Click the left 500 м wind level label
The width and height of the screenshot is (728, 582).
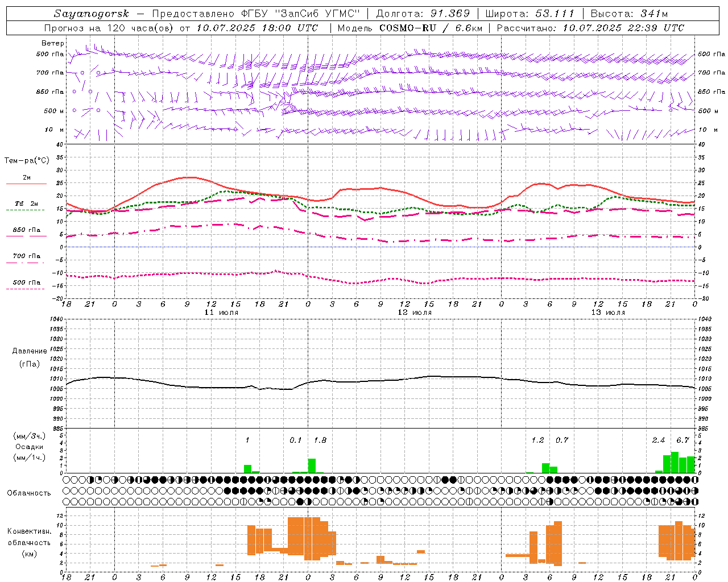54,111
